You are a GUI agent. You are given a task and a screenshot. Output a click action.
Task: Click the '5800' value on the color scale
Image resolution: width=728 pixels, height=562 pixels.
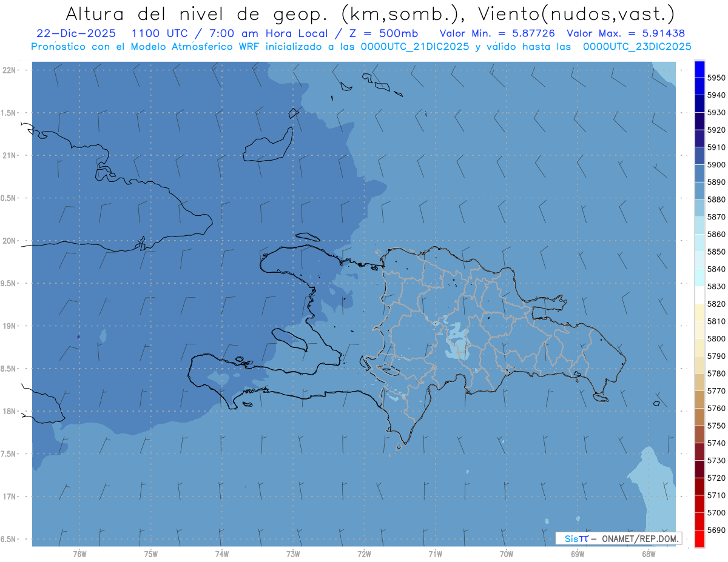[x=716, y=339]
